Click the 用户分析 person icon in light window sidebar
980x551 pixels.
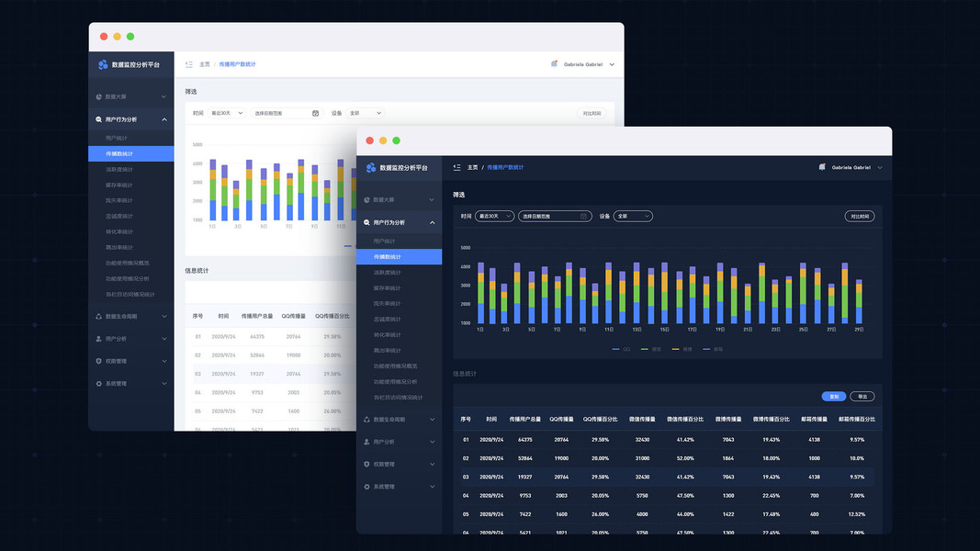tap(99, 339)
